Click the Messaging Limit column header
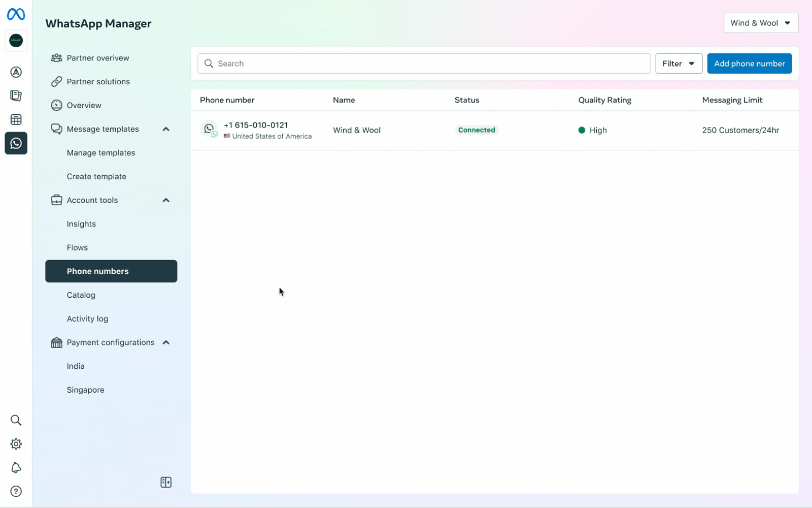 [732, 100]
